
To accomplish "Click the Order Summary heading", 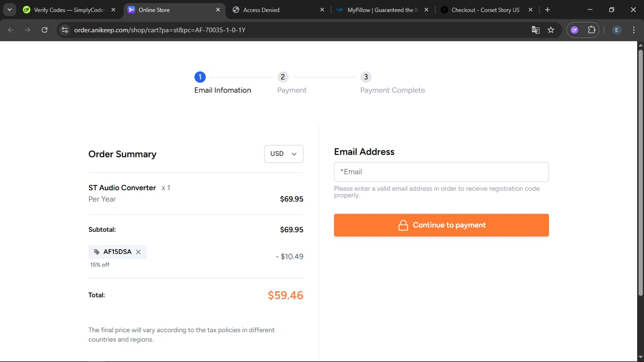I will [x=122, y=154].
